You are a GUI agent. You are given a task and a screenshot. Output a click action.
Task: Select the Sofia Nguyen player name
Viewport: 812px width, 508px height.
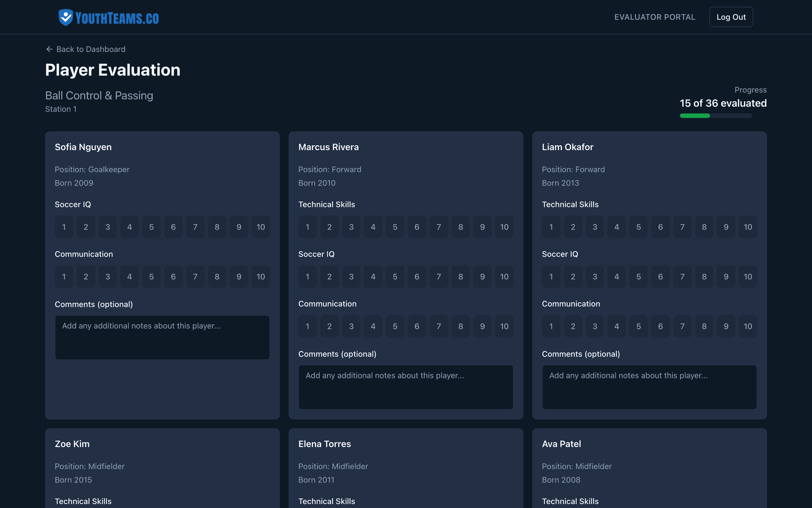pyautogui.click(x=83, y=147)
